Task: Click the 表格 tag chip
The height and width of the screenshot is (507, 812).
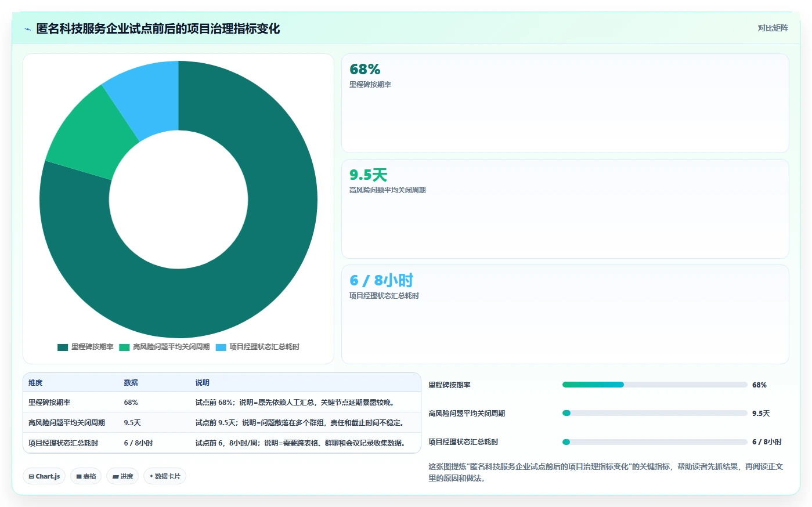Action: click(86, 476)
